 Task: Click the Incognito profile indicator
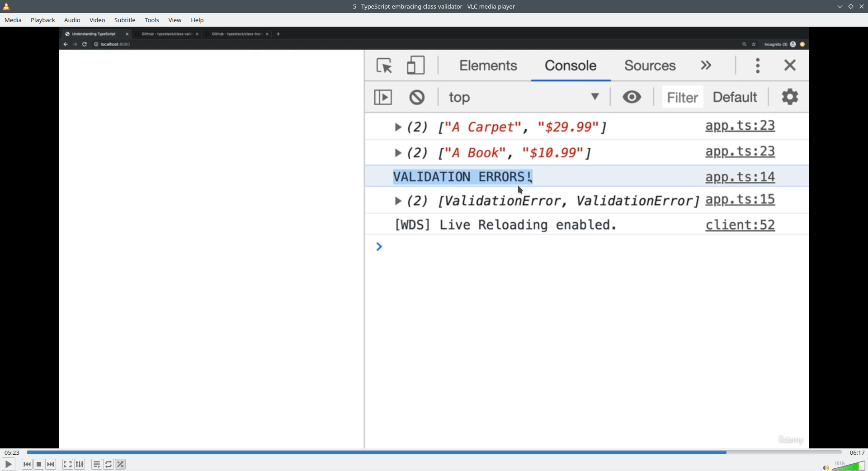point(780,44)
